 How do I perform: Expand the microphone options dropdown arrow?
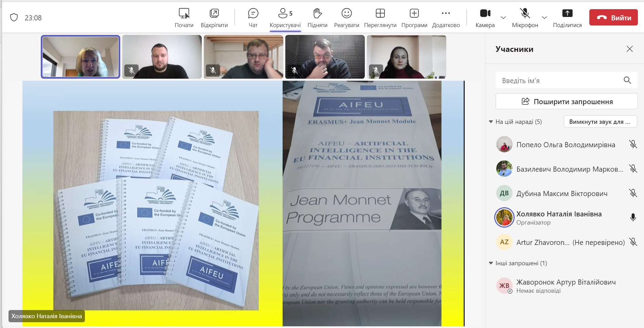pos(544,18)
